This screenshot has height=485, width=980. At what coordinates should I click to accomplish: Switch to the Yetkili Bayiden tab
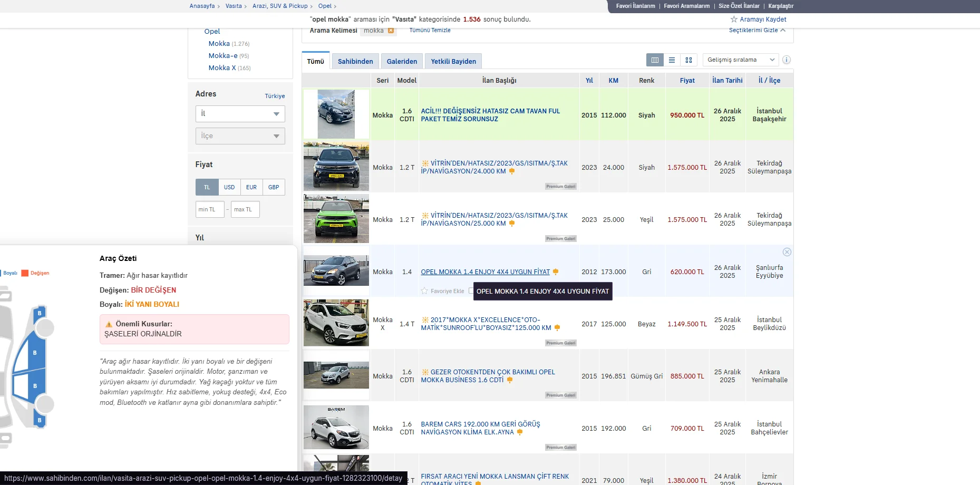(453, 62)
